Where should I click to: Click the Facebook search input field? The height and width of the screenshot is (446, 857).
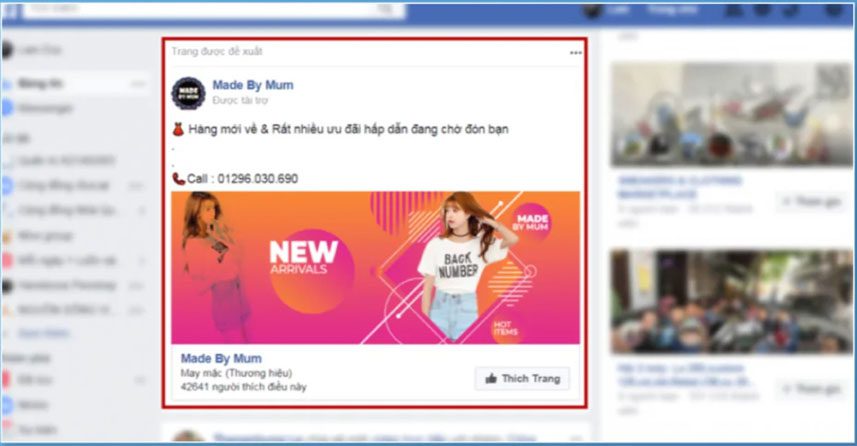point(213,9)
